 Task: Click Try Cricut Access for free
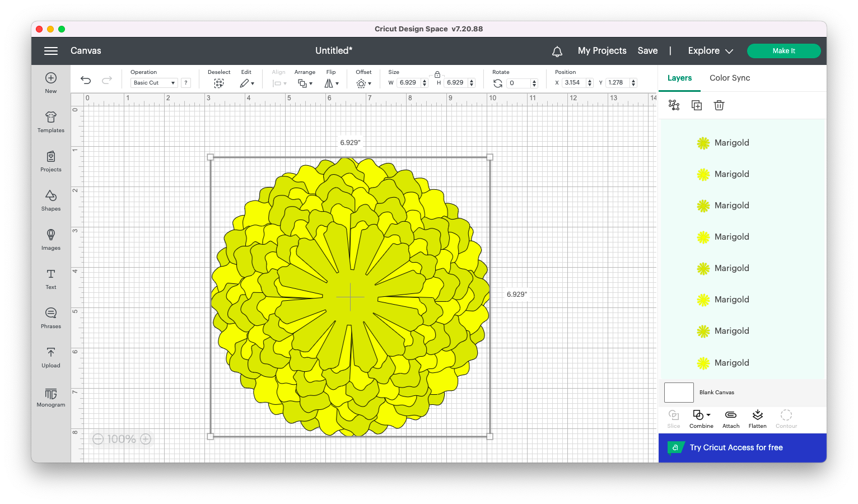[736, 447]
